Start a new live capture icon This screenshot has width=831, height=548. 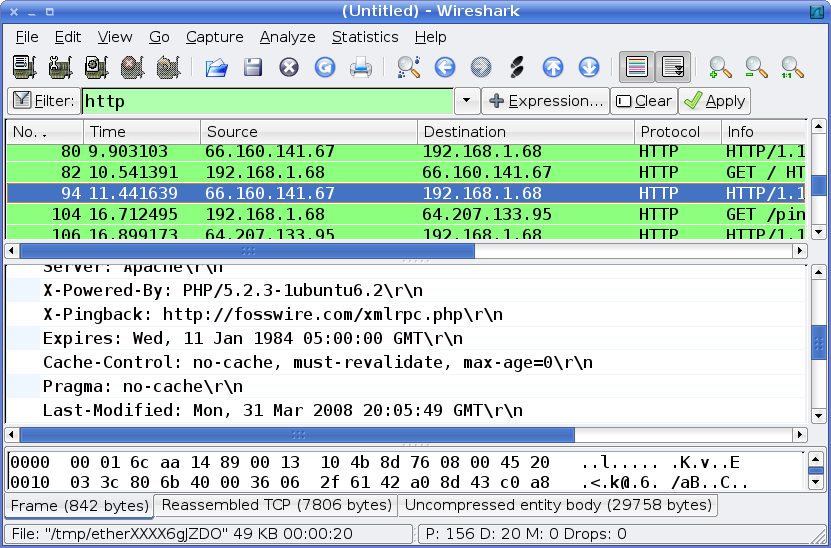[96, 67]
